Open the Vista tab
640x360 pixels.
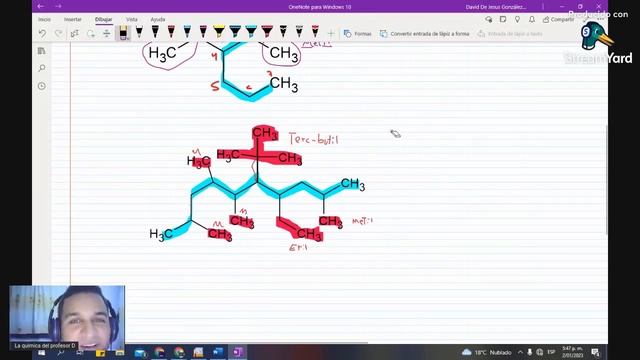tap(131, 19)
